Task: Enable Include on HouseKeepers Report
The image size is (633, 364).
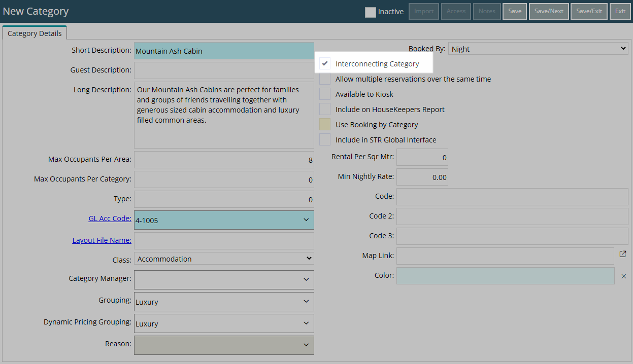Action: tap(325, 110)
